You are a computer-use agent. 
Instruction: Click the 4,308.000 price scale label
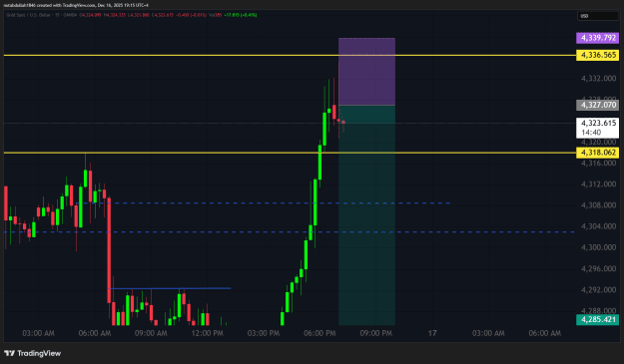[x=598, y=205]
